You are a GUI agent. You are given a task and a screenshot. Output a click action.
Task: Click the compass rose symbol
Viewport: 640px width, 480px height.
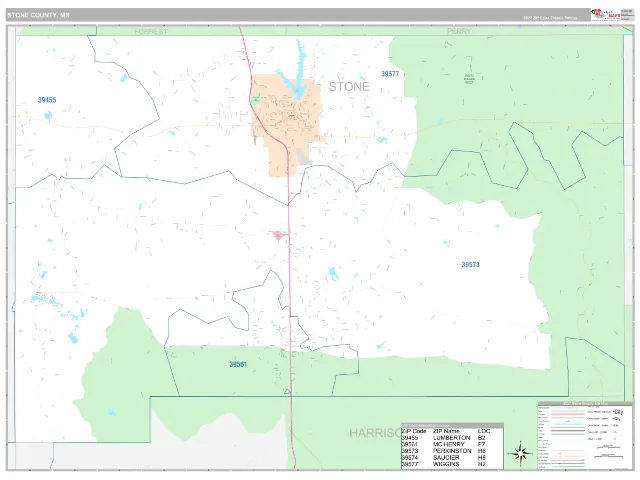click(x=520, y=453)
